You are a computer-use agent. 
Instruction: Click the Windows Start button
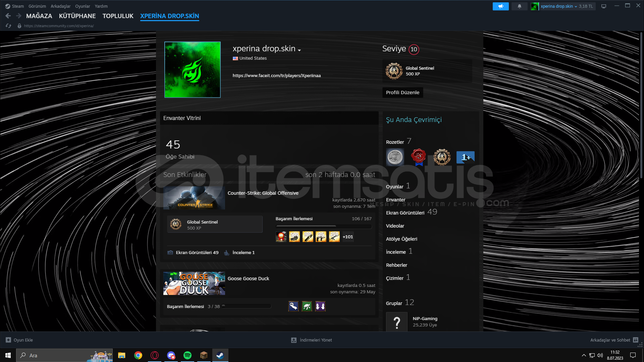[8, 355]
